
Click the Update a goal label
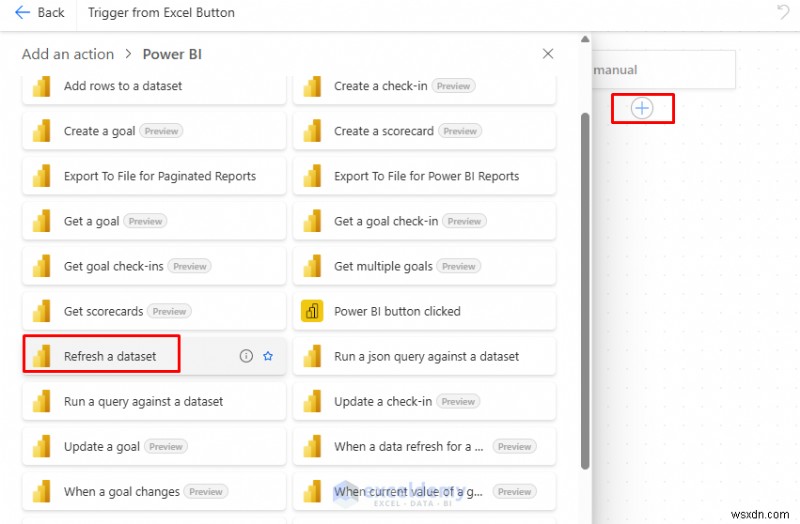click(x=102, y=446)
